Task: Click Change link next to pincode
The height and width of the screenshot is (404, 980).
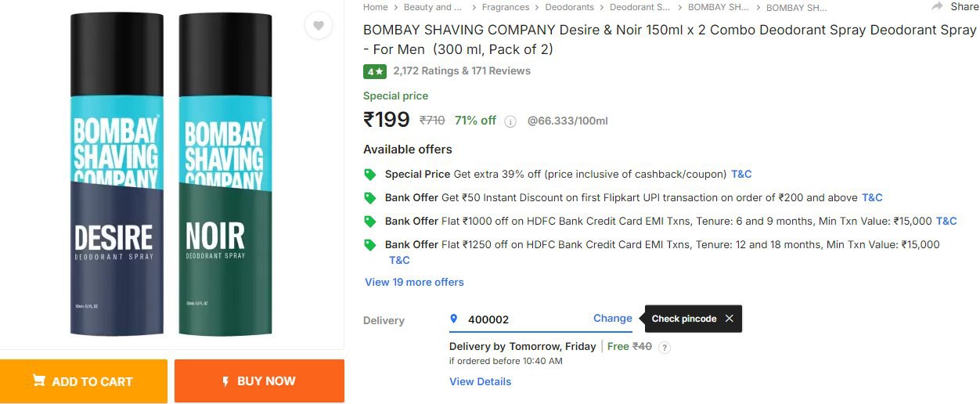Action: click(x=612, y=318)
